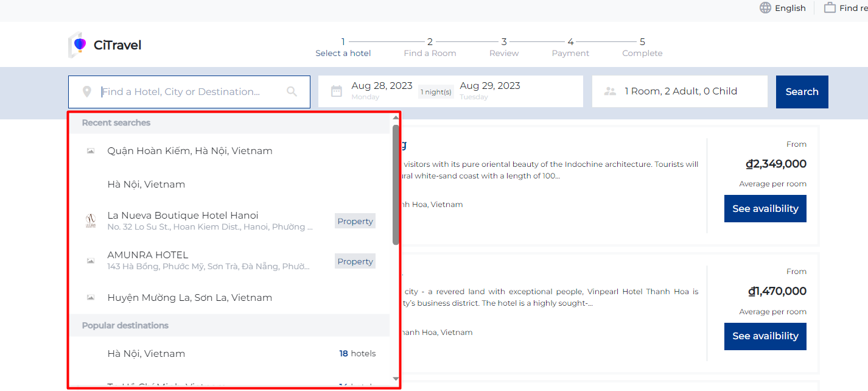868x391 pixels.
Task: Select Quận Hoàn Kiếm recent search
Action: pos(189,151)
